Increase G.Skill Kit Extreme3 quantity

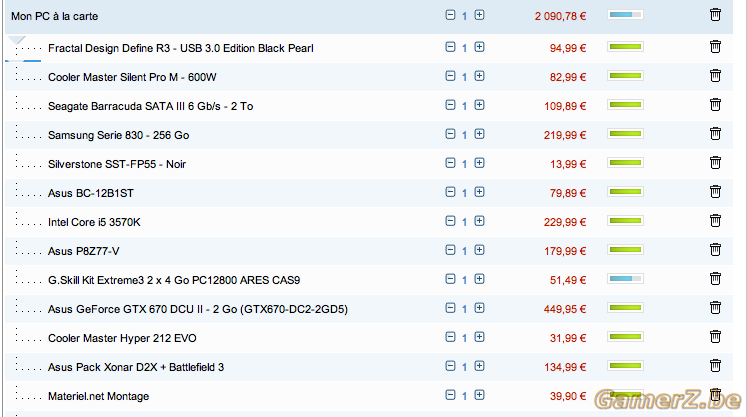(479, 279)
